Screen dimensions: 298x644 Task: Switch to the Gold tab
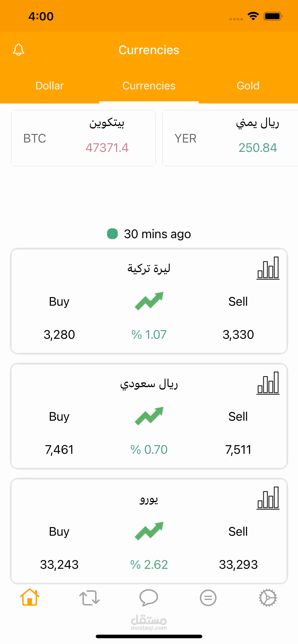[248, 86]
